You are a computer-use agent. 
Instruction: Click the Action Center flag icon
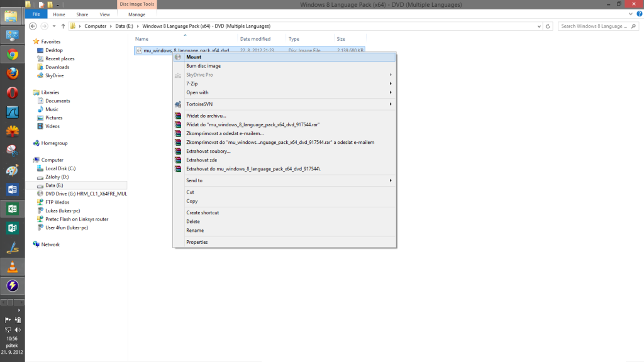coord(8,320)
